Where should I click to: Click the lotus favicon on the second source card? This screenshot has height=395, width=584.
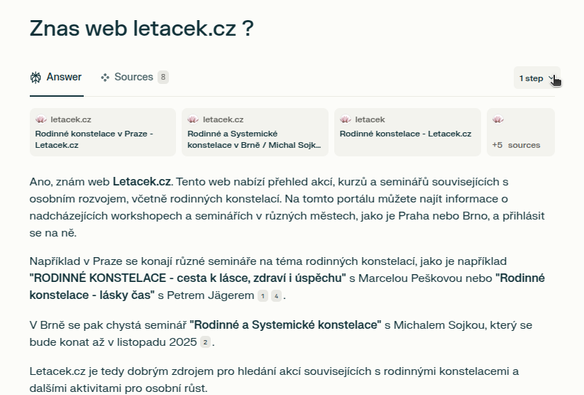click(x=193, y=120)
